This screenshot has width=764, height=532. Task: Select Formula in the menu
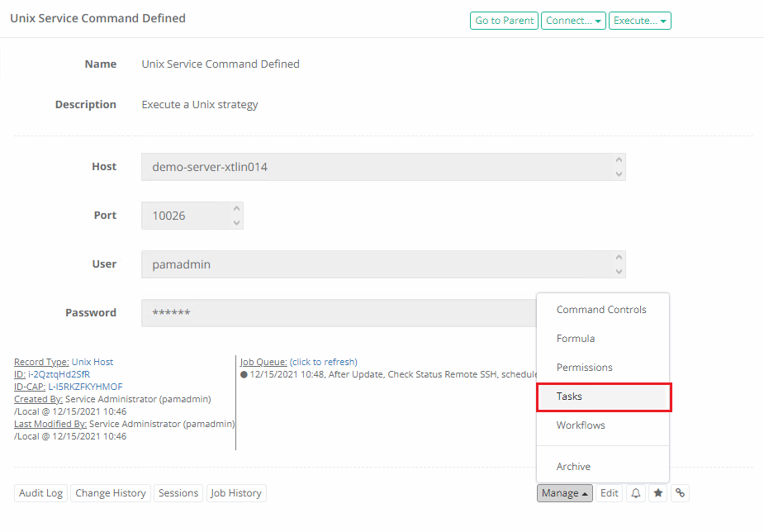click(576, 339)
